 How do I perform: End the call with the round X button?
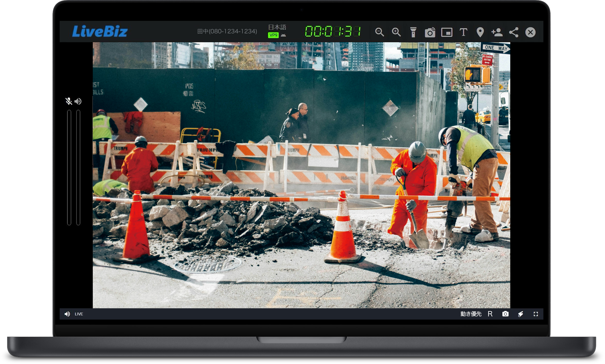[x=530, y=32]
